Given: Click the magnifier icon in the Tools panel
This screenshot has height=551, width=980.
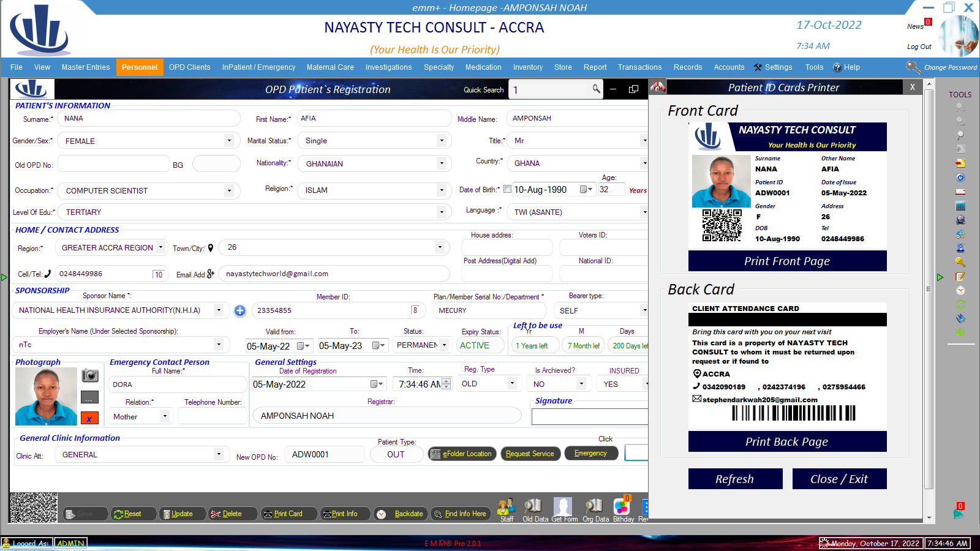Looking at the screenshot, I should [960, 135].
